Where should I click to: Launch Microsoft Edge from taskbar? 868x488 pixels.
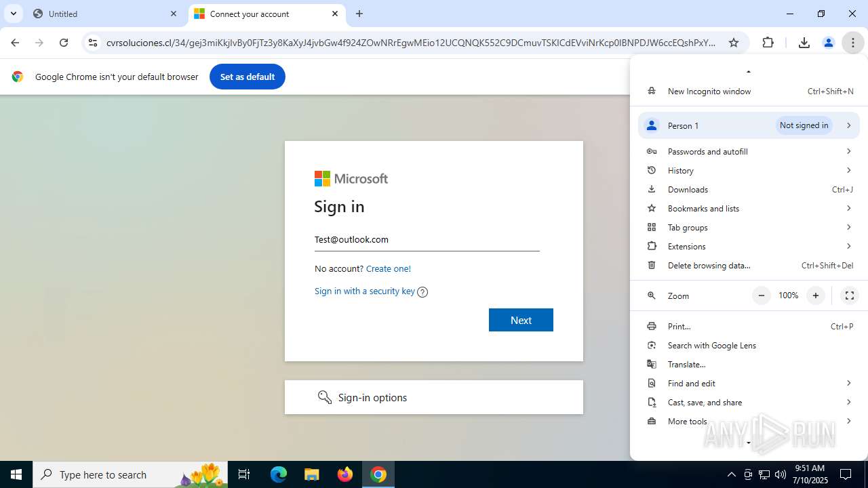click(279, 474)
